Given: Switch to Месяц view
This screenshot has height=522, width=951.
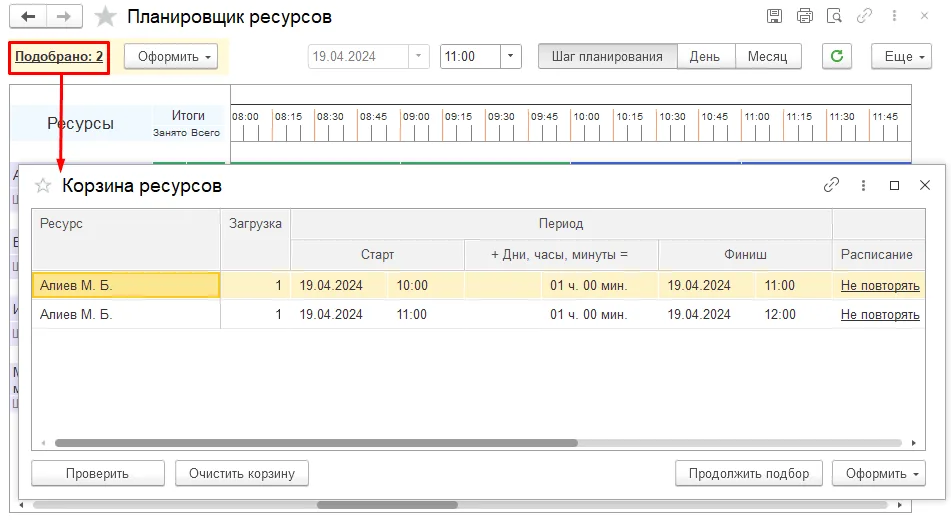Looking at the screenshot, I should point(768,56).
